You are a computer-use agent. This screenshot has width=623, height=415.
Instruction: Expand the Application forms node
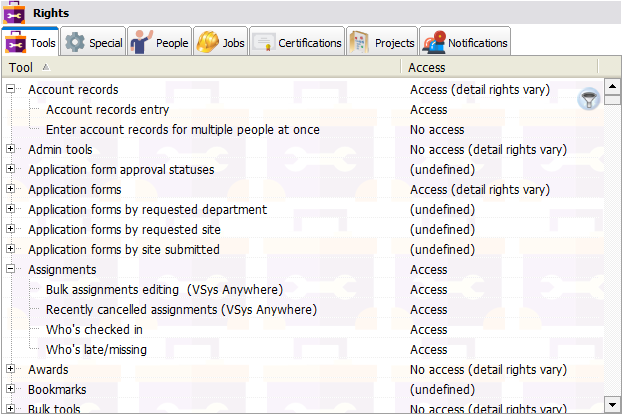pyautogui.click(x=11, y=190)
